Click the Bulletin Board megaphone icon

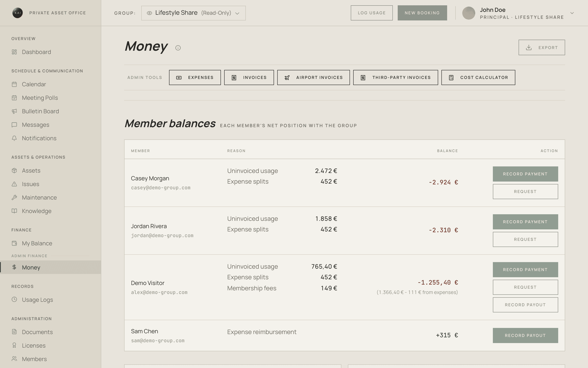coord(14,111)
